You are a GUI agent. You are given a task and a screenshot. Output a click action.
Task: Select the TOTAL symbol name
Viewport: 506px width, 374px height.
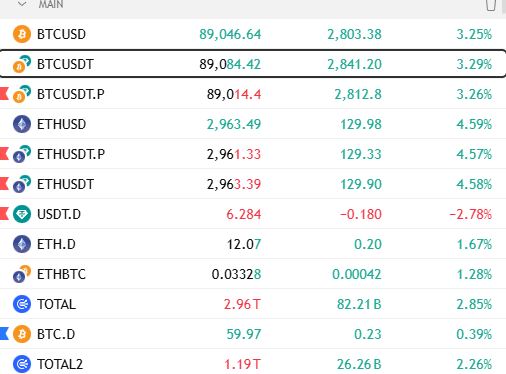(56, 304)
